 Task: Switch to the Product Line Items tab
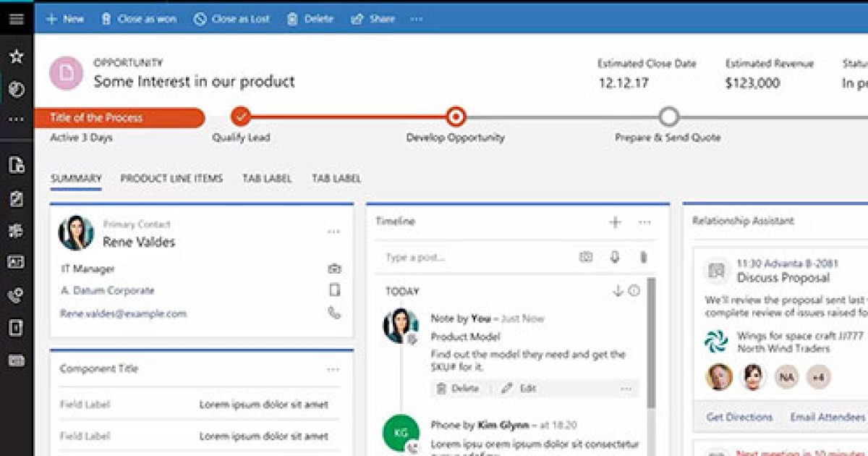tap(171, 178)
